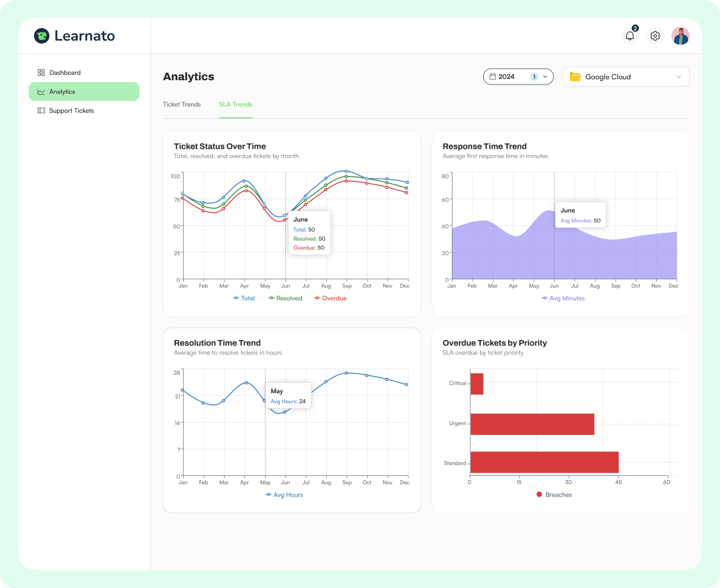Click the 'Urgent' axis label
The width and height of the screenshot is (720, 588).
tap(457, 424)
